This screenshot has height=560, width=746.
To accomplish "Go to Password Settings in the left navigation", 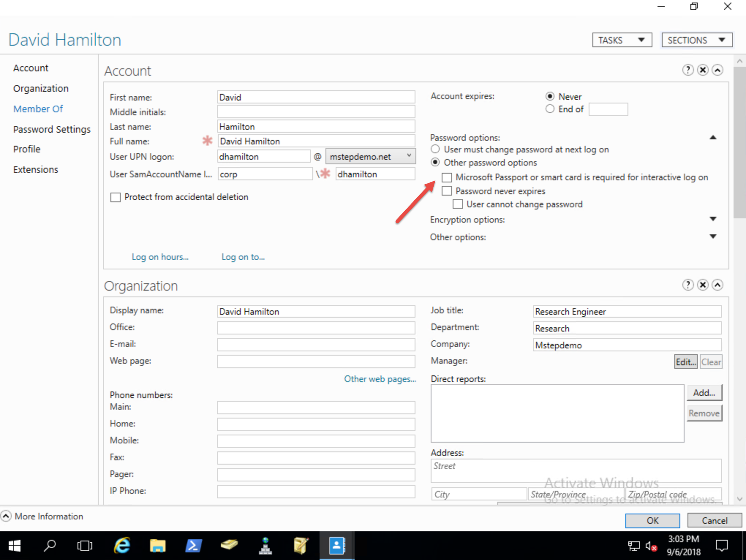I will 52,129.
